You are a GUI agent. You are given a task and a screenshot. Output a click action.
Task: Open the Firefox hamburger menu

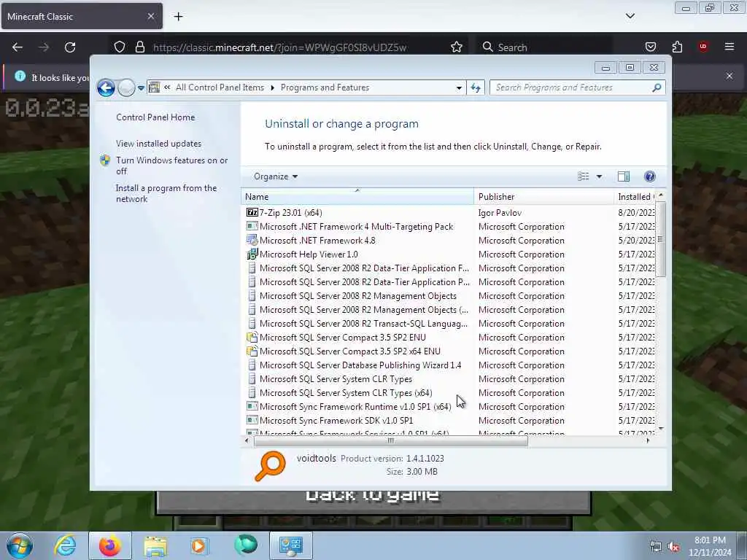(729, 47)
